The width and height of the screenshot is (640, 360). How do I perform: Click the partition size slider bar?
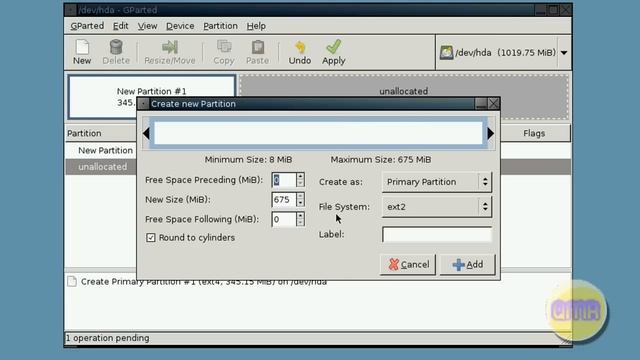tap(318, 133)
